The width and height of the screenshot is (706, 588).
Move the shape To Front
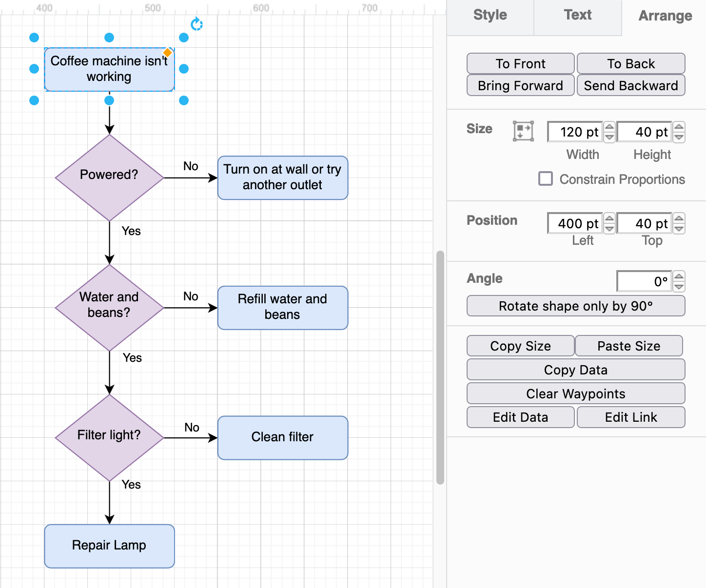(x=520, y=63)
